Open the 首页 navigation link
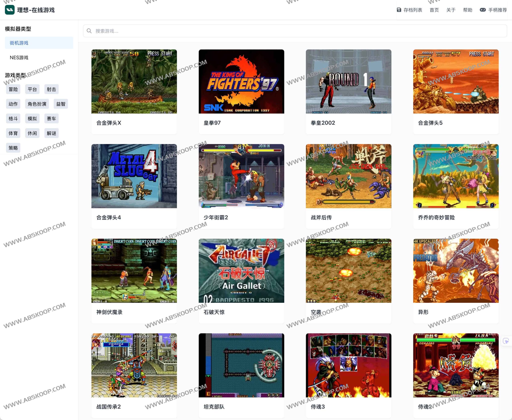Viewport: 512px width, 420px height. 434,10
